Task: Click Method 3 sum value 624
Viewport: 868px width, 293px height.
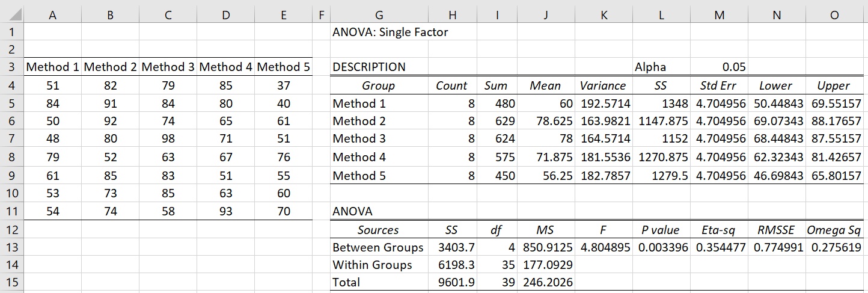Action: point(503,139)
